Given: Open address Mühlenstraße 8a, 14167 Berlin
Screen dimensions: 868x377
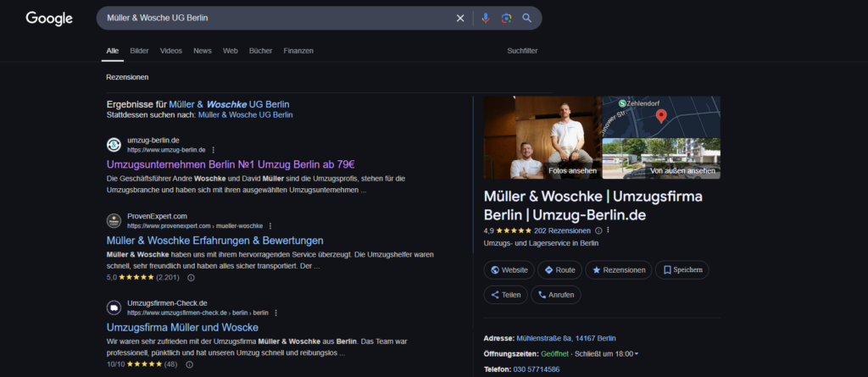Looking at the screenshot, I should click(x=565, y=338).
